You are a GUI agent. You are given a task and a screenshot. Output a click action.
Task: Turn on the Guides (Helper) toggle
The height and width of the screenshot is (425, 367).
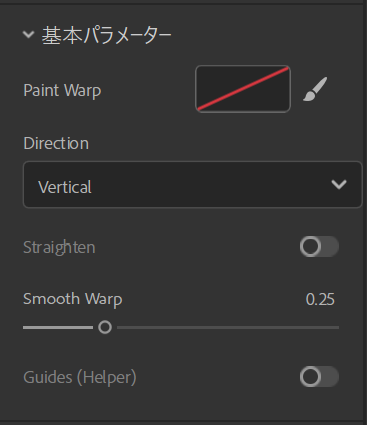pyautogui.click(x=319, y=377)
